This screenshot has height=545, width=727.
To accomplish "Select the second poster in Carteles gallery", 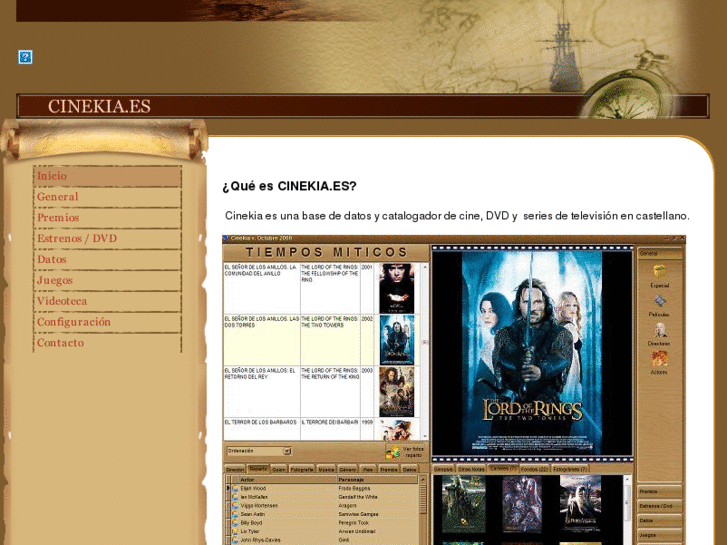I will 522,504.
